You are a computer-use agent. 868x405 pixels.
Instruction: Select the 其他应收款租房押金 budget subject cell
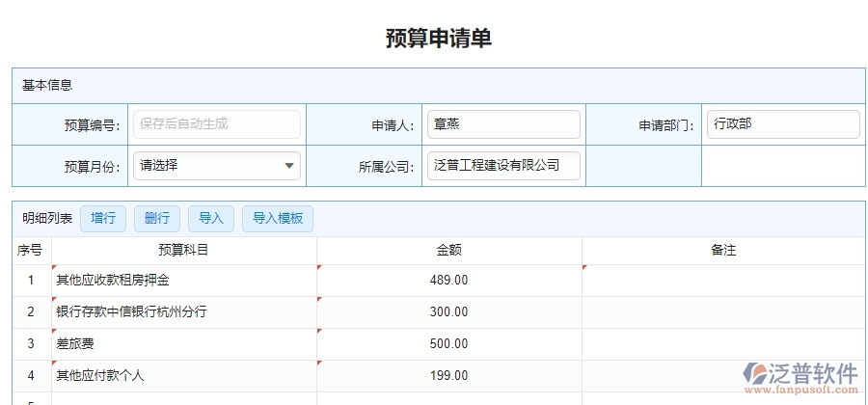184,281
